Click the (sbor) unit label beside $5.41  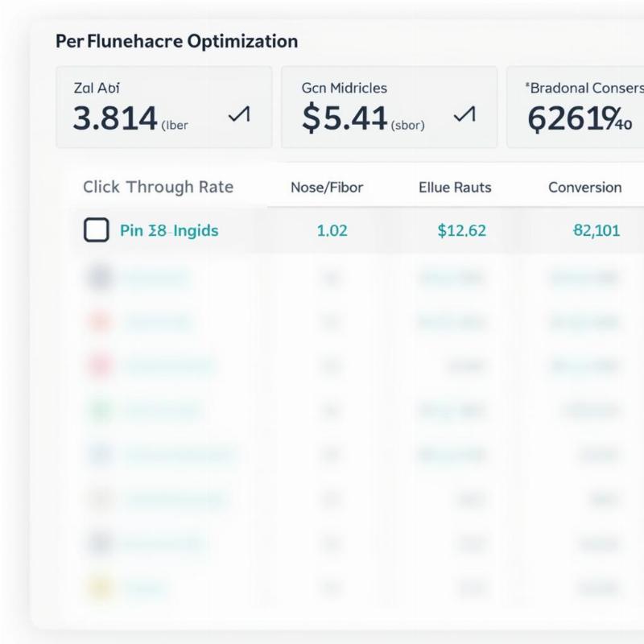click(x=407, y=126)
